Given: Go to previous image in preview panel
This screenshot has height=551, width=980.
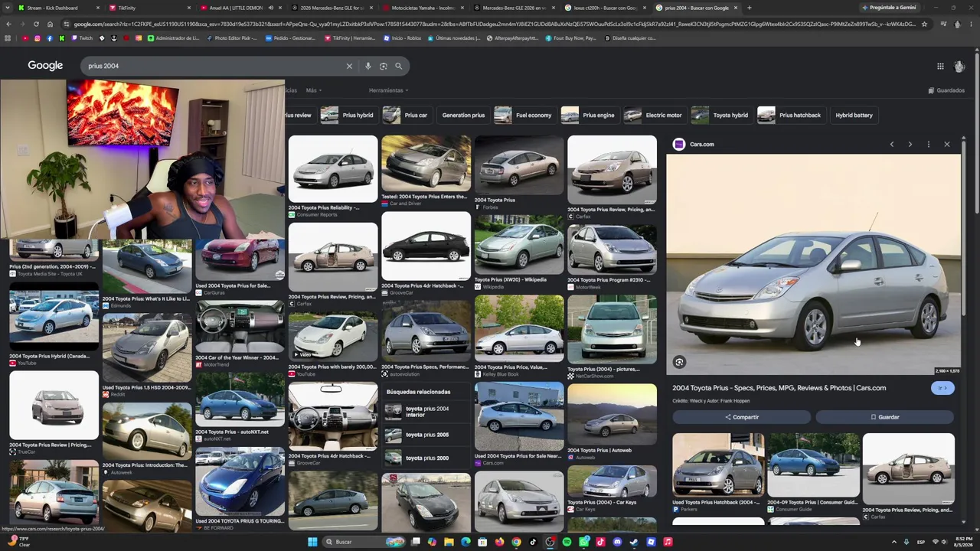Looking at the screenshot, I should 891,144.
